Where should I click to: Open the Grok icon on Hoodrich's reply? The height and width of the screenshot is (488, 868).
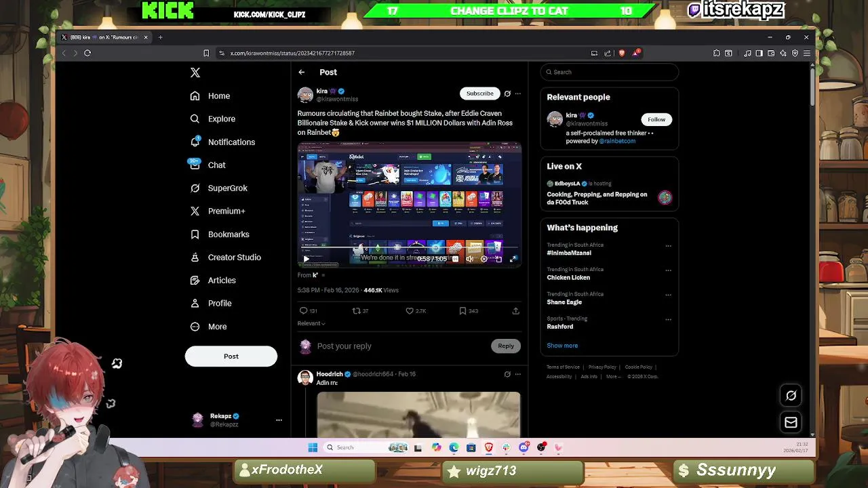[507, 374]
